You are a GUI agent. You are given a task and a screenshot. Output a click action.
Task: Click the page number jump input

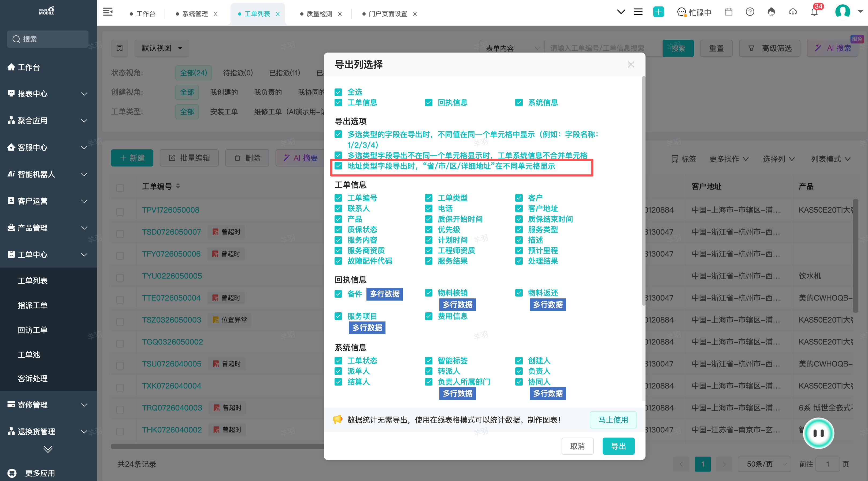tap(827, 464)
